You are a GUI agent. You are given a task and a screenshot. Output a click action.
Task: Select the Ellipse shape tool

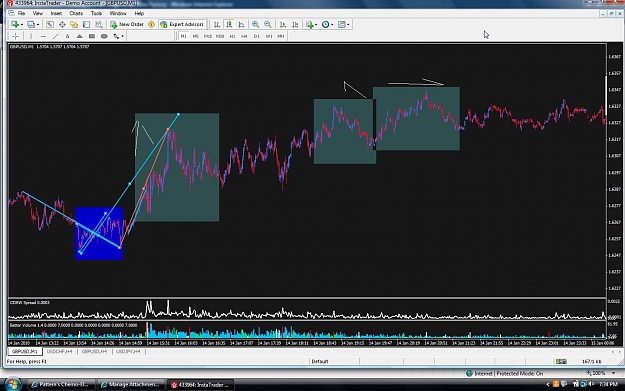(104, 36)
